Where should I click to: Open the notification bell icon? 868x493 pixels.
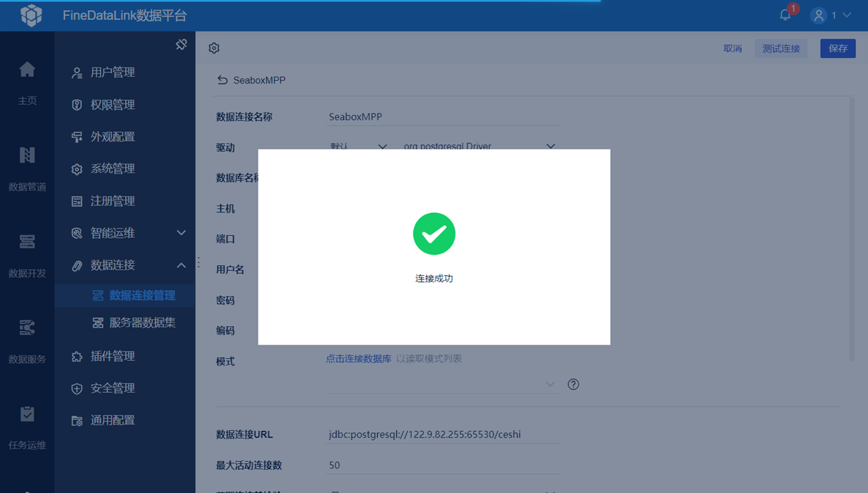coord(785,15)
